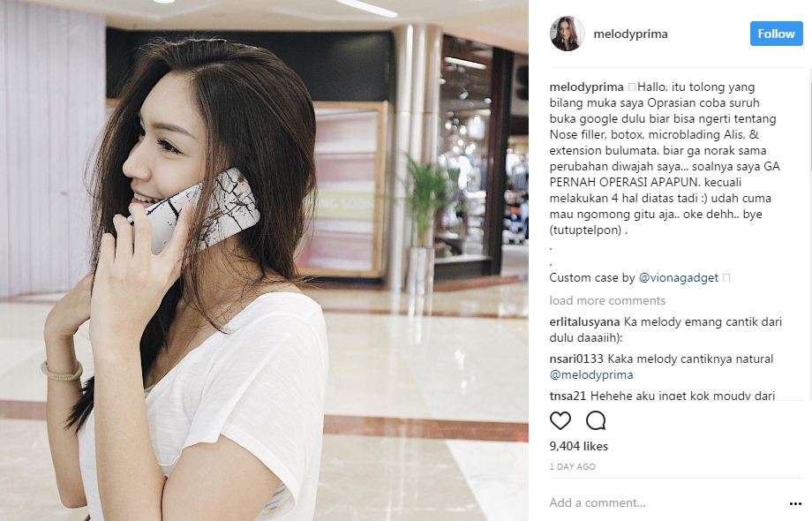
Task: Expand load more comments
Action: 607,300
